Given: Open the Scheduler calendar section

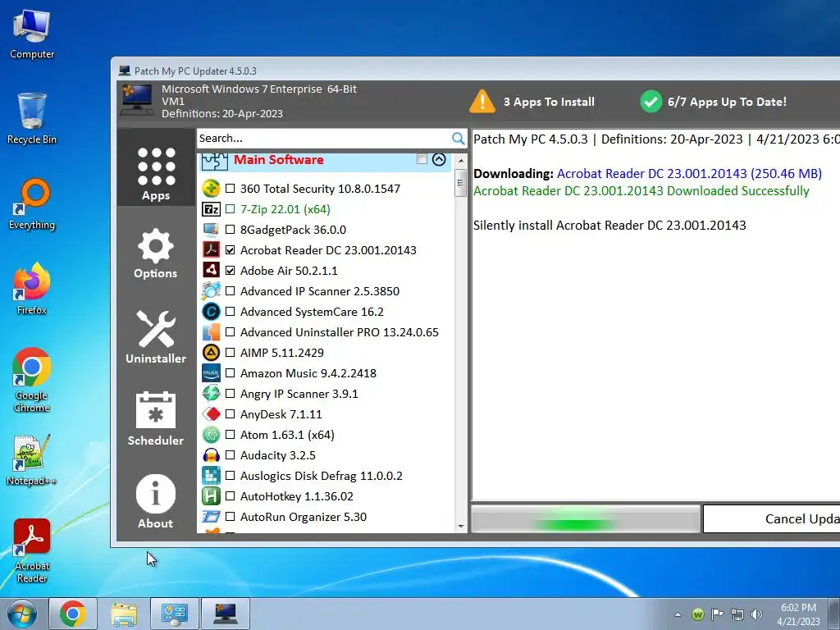Looking at the screenshot, I should point(155,419).
